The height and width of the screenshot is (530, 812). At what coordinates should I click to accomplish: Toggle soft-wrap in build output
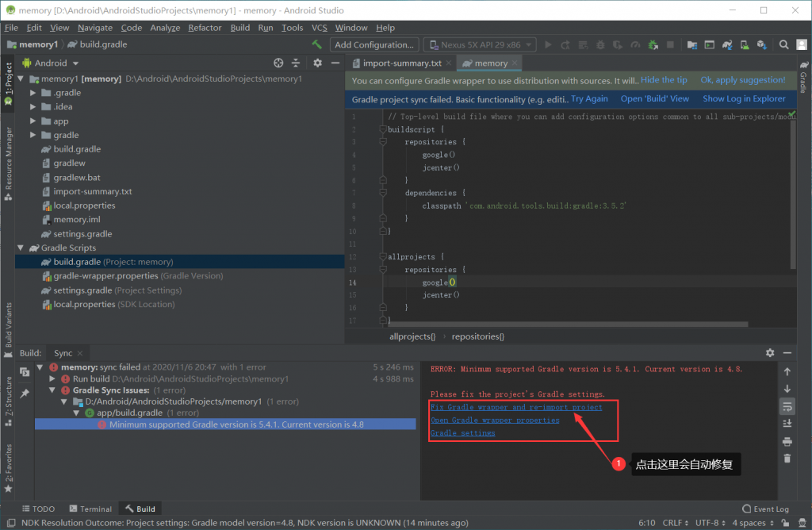pos(787,407)
